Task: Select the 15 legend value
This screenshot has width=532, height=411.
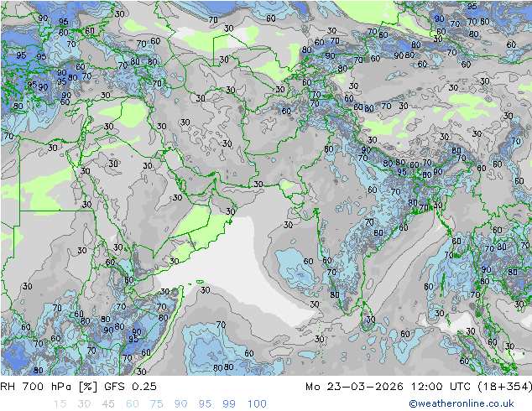Action: [x=60, y=404]
